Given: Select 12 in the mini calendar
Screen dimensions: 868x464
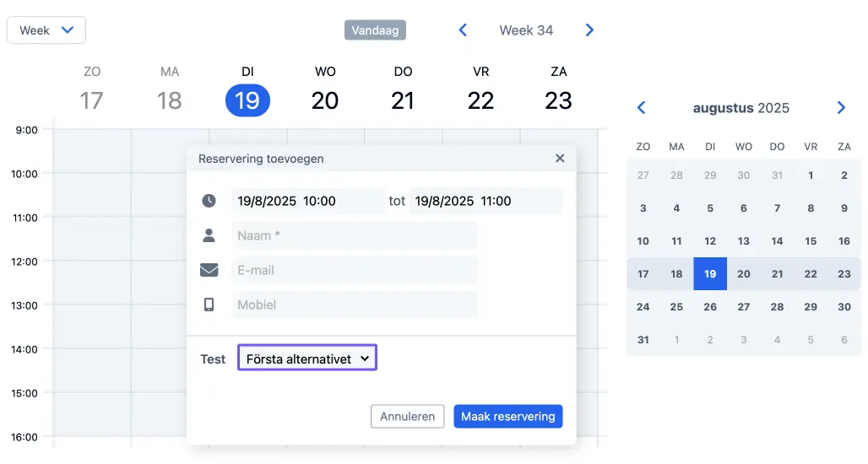Looking at the screenshot, I should (710, 241).
